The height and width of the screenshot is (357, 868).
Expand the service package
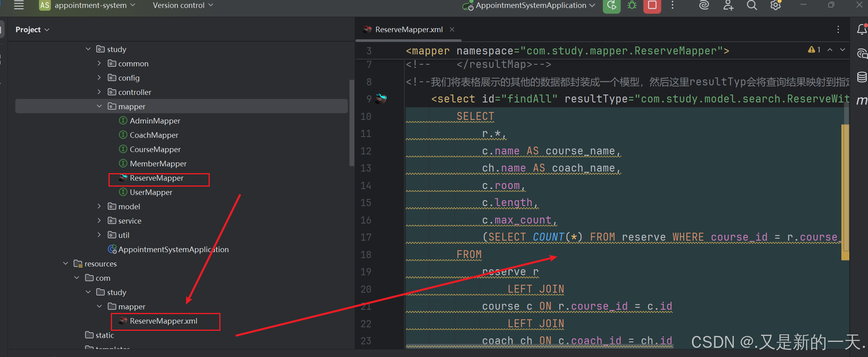99,220
